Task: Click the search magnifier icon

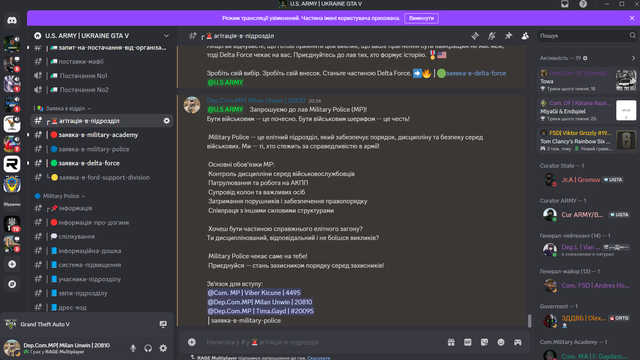Action: coord(633,36)
